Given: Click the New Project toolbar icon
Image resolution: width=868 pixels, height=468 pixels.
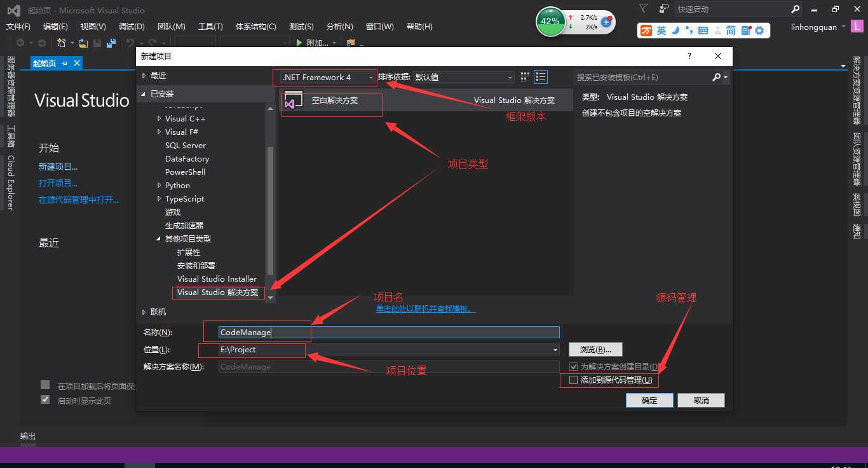Looking at the screenshot, I should [x=62, y=43].
